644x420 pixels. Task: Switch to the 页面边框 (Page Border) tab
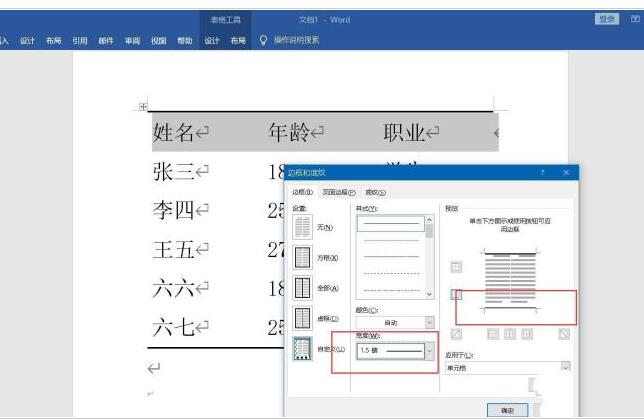337,191
